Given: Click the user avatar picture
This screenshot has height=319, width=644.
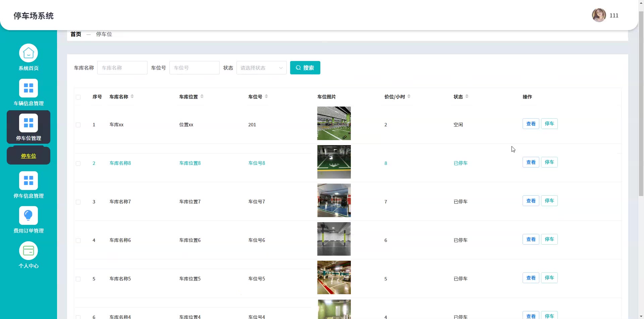Looking at the screenshot, I should 599,15.
